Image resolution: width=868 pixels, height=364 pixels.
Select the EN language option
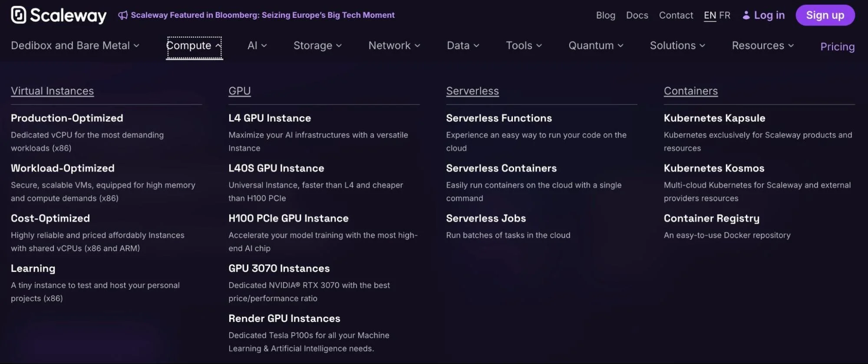[x=710, y=15]
